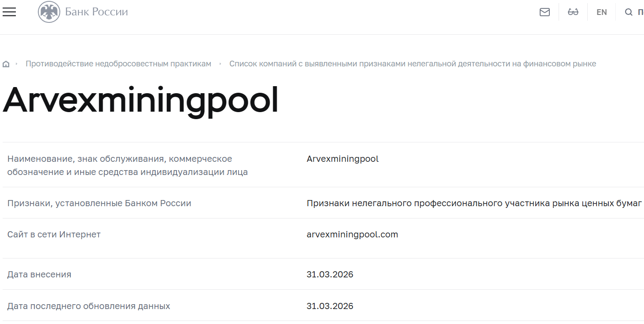Visit the arvexminingpool.com website link
This screenshot has width=644, height=324.
(352, 234)
